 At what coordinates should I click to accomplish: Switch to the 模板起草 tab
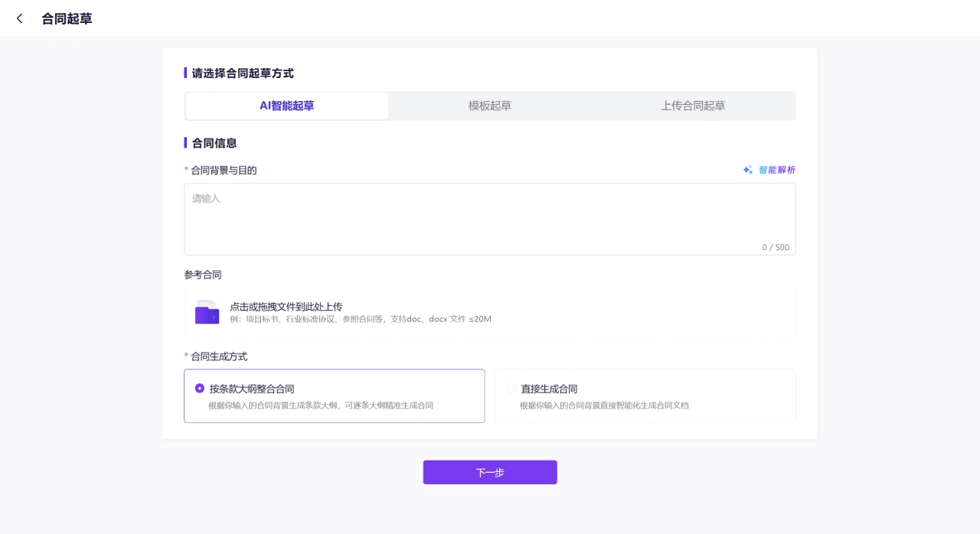click(x=489, y=106)
